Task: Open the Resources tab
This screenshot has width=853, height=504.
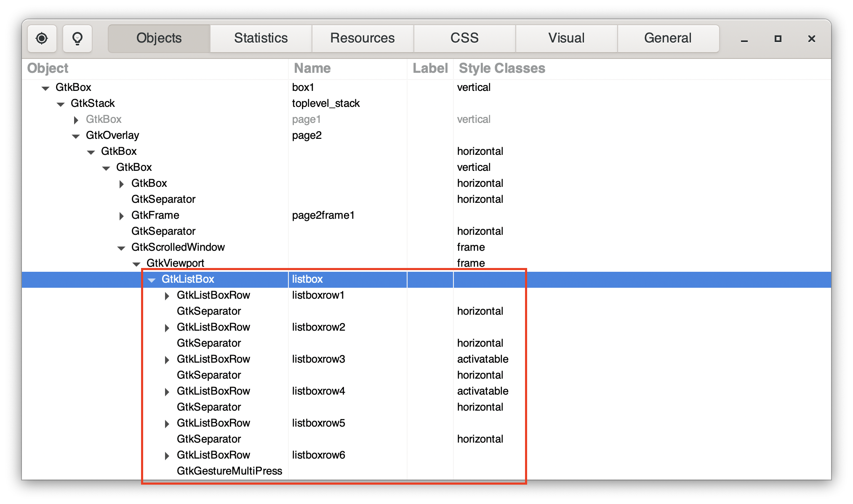Action: pos(363,38)
